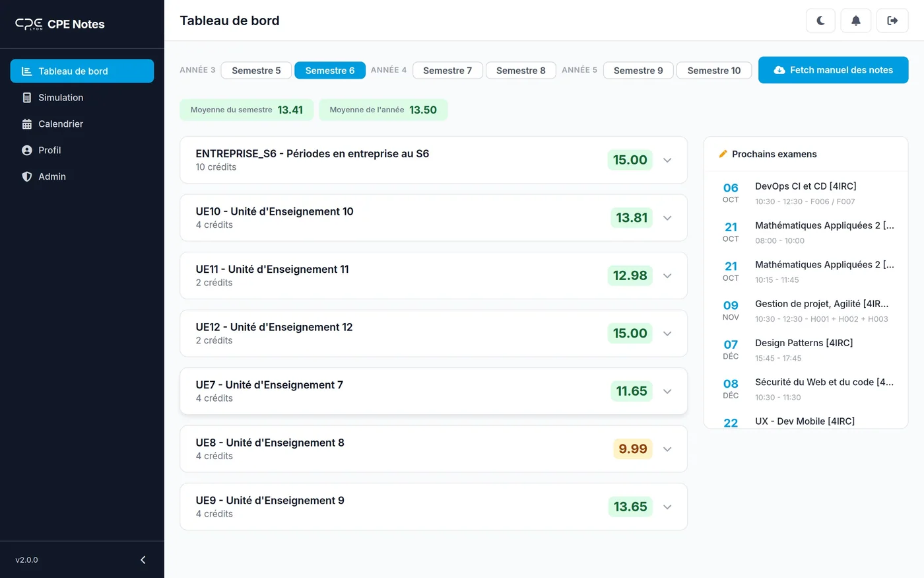The width and height of the screenshot is (924, 578).
Task: Click the UE8 grade 9.99 badge
Action: 633,449
